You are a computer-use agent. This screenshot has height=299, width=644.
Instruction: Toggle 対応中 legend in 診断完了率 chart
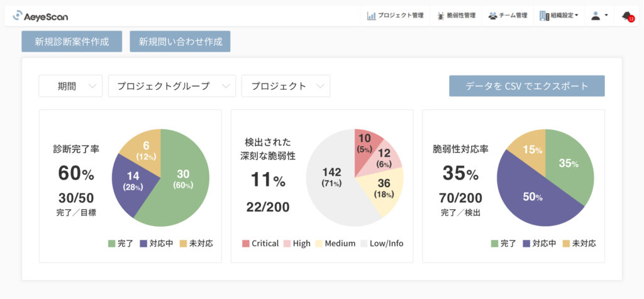(x=157, y=244)
